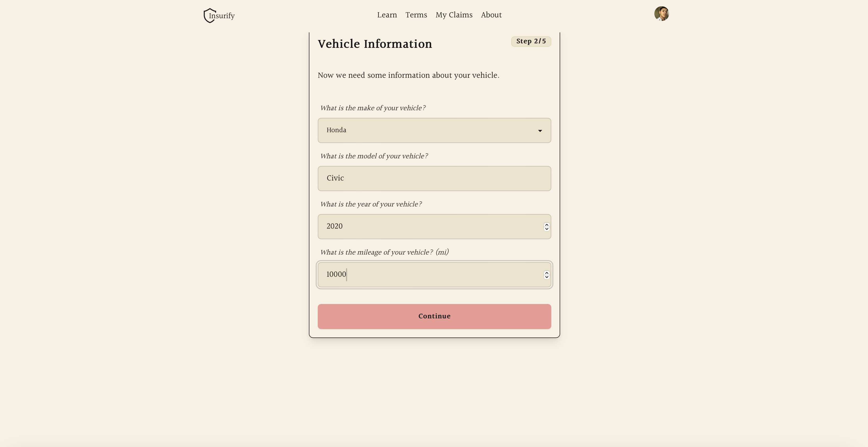
Task: Click the Insurify brand name text
Action: point(222,16)
